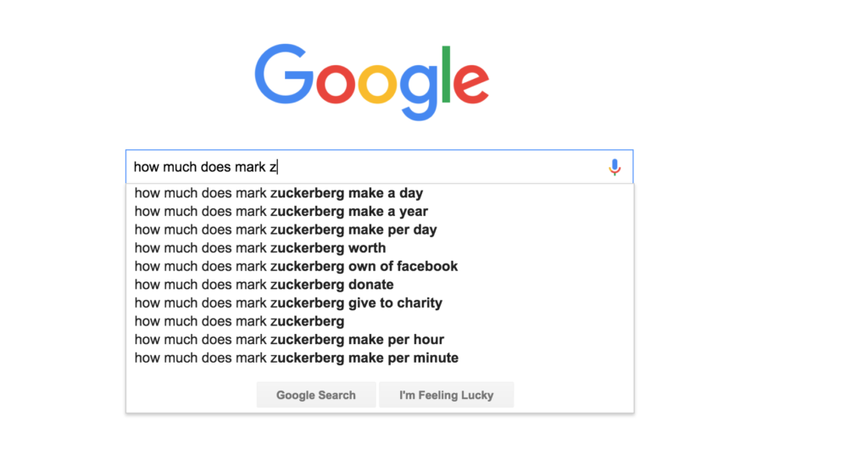Click the first red o in the Google logo
Viewport: 868px width, 455px height.
tap(334, 82)
